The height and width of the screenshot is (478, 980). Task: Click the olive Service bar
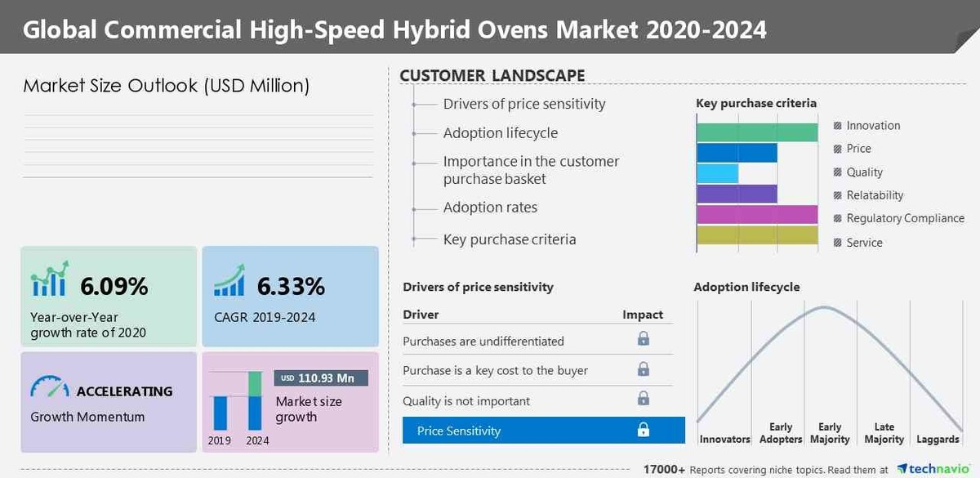pos(757,235)
